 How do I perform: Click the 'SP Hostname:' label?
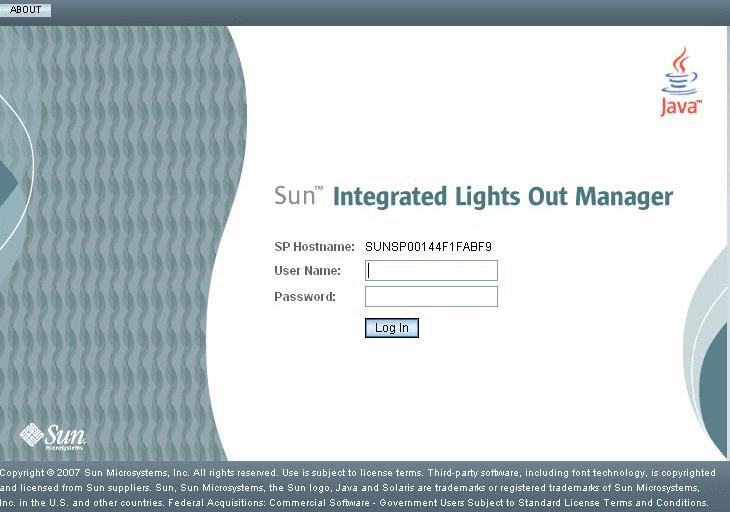tap(314, 247)
